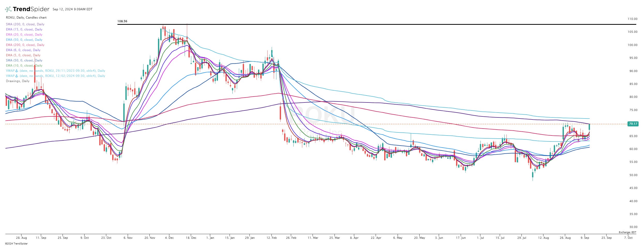Click the '11. Sep' date axis label
Screen dimensions: 644x246
click(41, 238)
